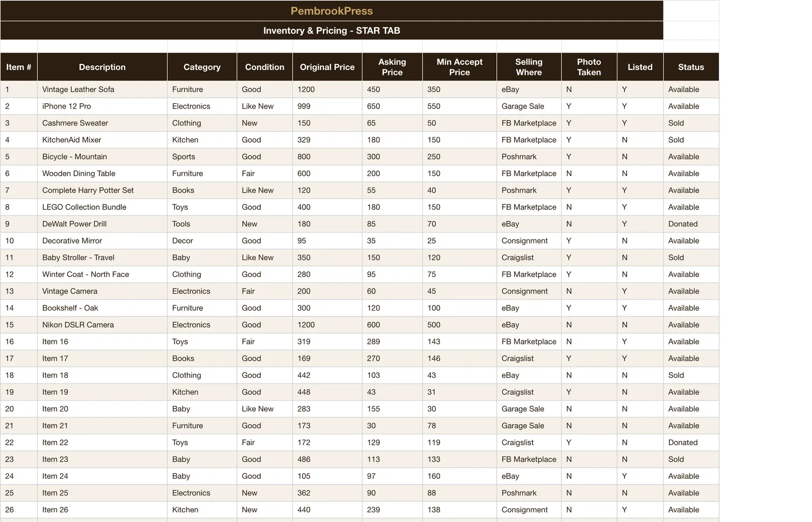The image size is (812, 522).
Task: Select the Winter Coat - North Face cell
Action: (x=102, y=274)
